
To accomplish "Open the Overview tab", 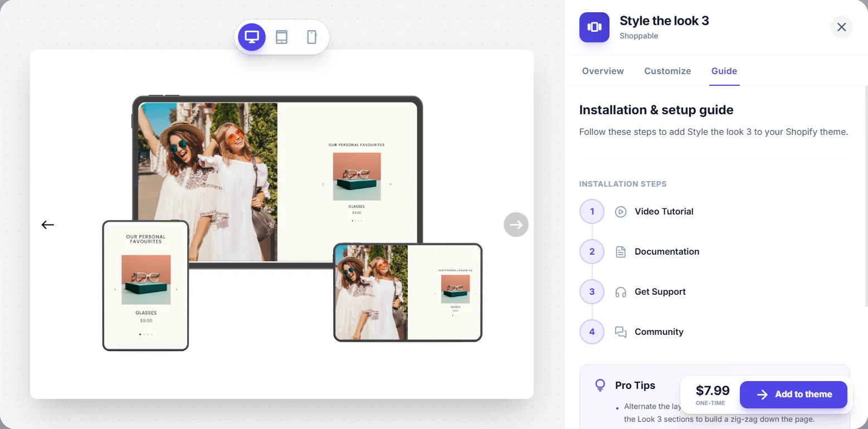I will tap(603, 71).
